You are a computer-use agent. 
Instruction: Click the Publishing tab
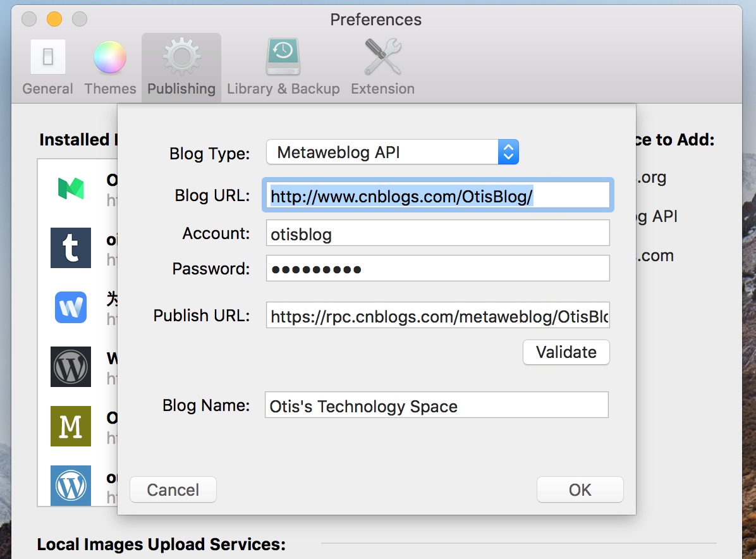[x=181, y=68]
